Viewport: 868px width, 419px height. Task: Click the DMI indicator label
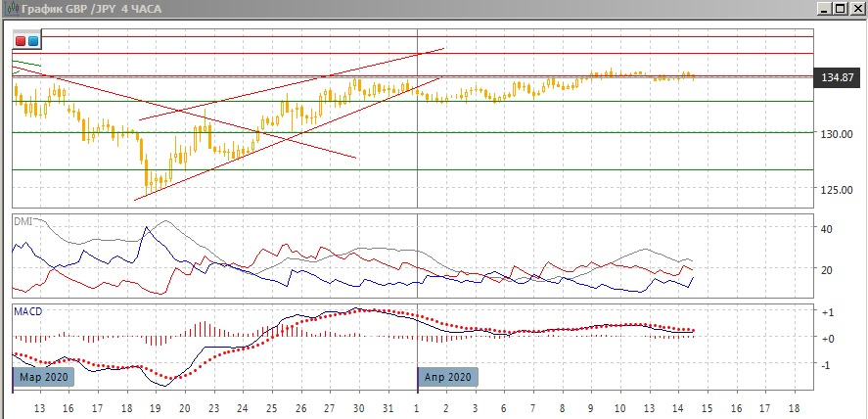click(23, 221)
